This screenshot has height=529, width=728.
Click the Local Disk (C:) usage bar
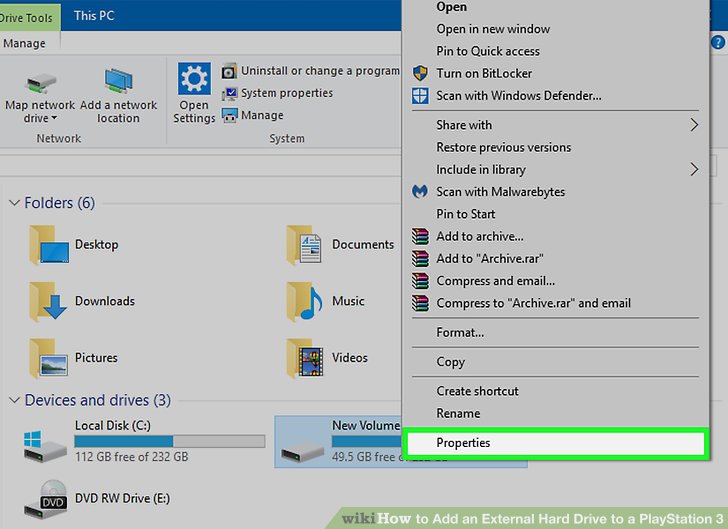(x=169, y=441)
